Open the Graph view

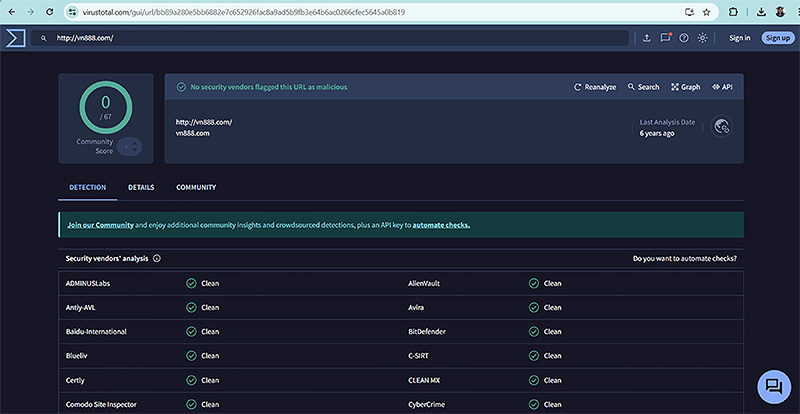(686, 87)
